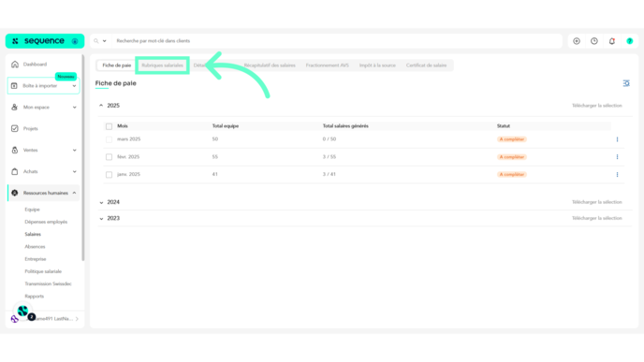Click the floating Sequence chat bubble
Screen dimensions: 644x362
pyautogui.click(x=23, y=311)
